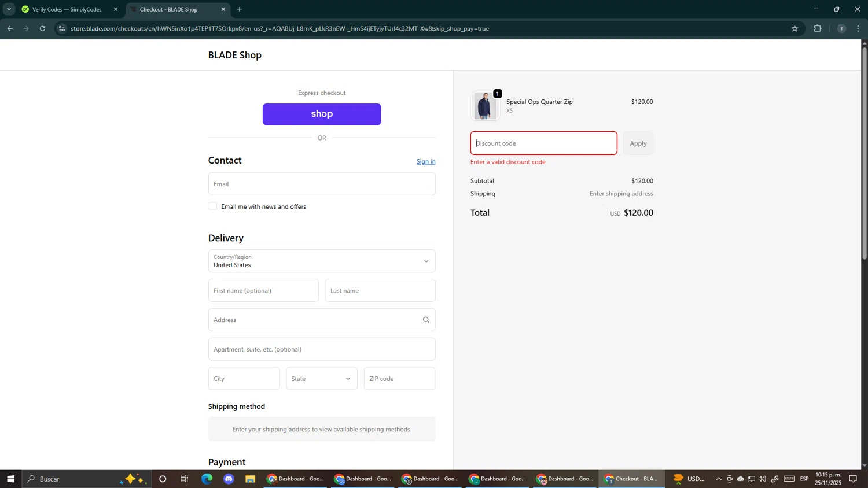Image resolution: width=868 pixels, height=488 pixels.
Task: Click the Last name field
Action: point(380,290)
